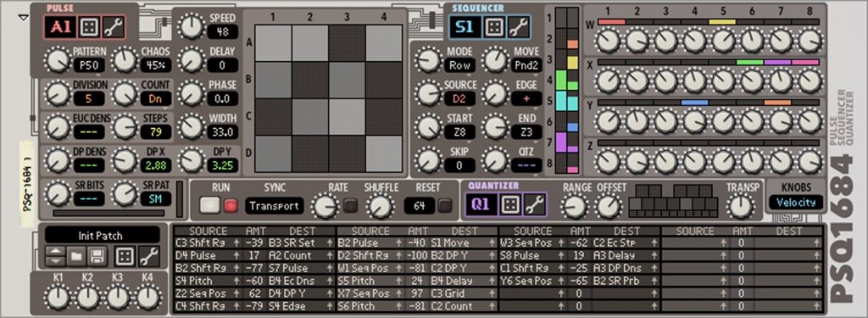Viewport: 868px width, 318px height.
Task: Open the patch wrench tool icon
Action: (149, 256)
